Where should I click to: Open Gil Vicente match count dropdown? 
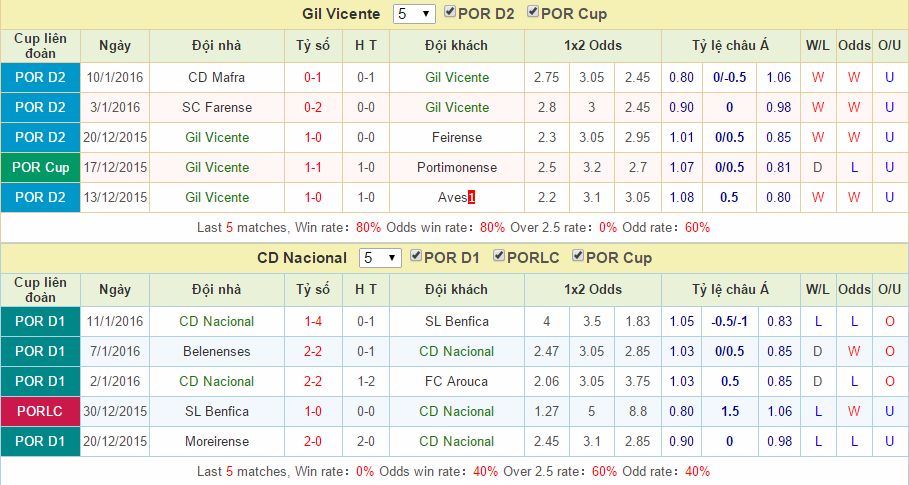(x=413, y=14)
